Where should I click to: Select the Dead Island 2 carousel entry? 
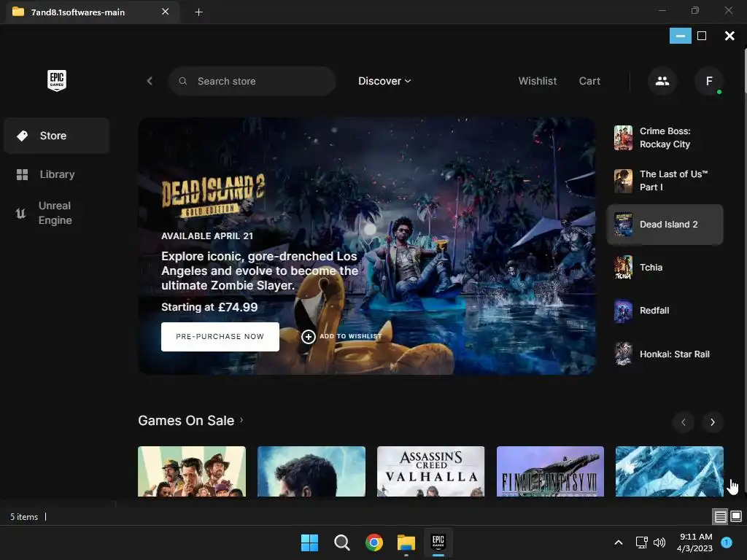pos(665,225)
